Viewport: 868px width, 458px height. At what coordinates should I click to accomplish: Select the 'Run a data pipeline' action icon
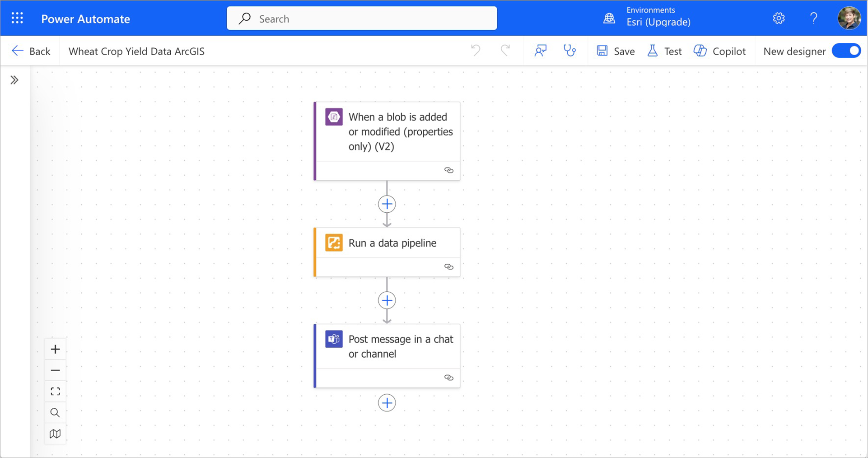[x=333, y=243]
